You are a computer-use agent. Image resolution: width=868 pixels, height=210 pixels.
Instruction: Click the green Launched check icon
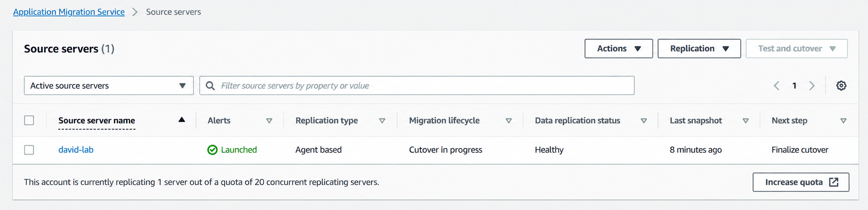tap(212, 150)
